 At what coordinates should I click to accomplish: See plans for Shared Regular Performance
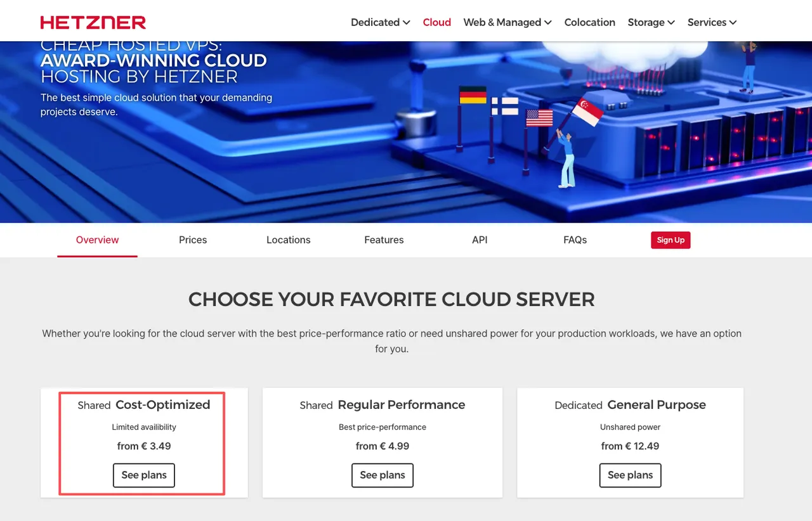coord(383,475)
